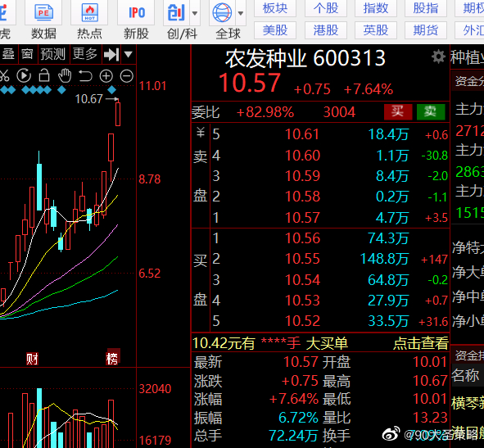This screenshot has width=484, height=448.
Task: Click the settings gear beside 600313
Action: click(x=438, y=57)
